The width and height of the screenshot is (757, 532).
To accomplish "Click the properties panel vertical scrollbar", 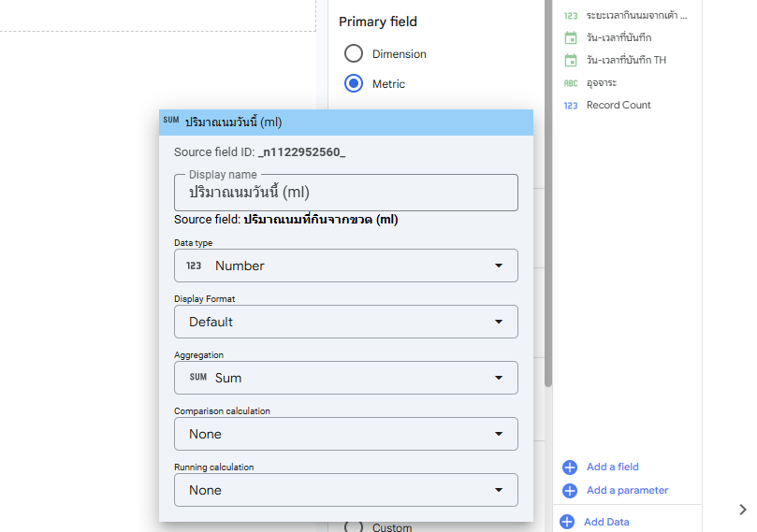I will click(x=548, y=234).
